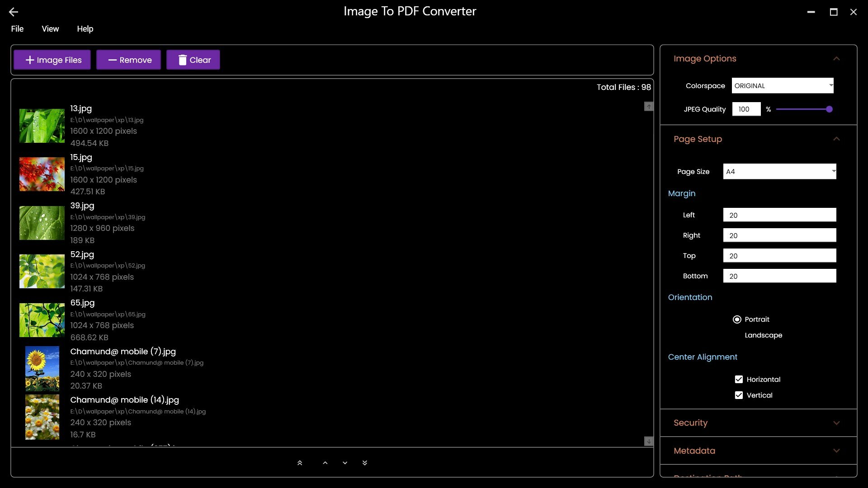Collapse the Image Options section
Viewport: 868px width, 488px height.
(836, 59)
